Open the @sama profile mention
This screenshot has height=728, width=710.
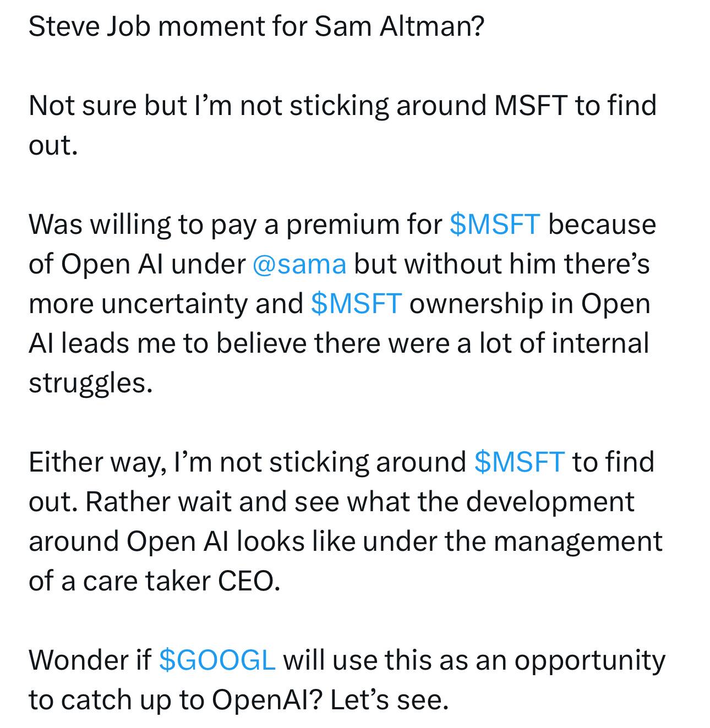(299, 264)
